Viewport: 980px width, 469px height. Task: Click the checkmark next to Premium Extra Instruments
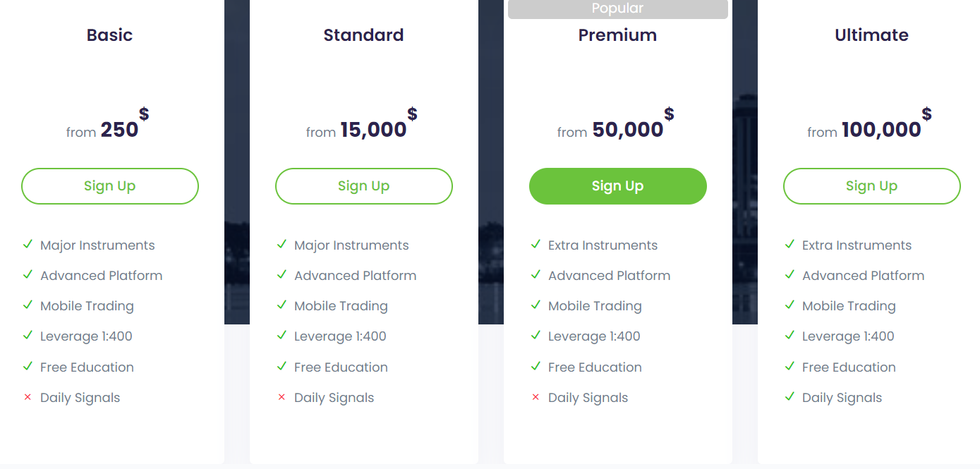coord(536,245)
